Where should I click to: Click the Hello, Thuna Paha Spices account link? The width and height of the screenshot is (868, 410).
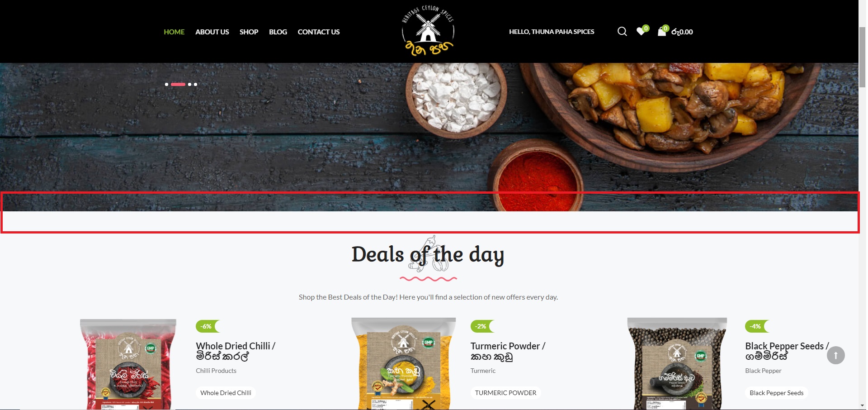coord(552,32)
